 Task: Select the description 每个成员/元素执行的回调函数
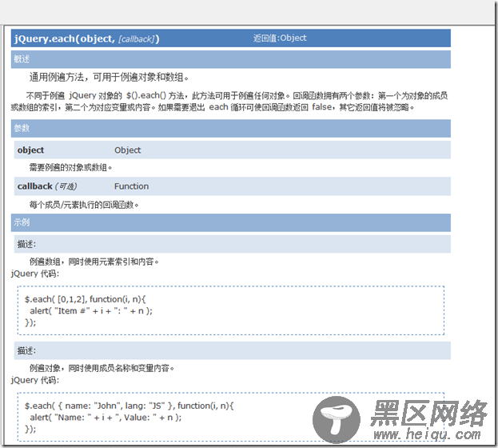(84, 205)
